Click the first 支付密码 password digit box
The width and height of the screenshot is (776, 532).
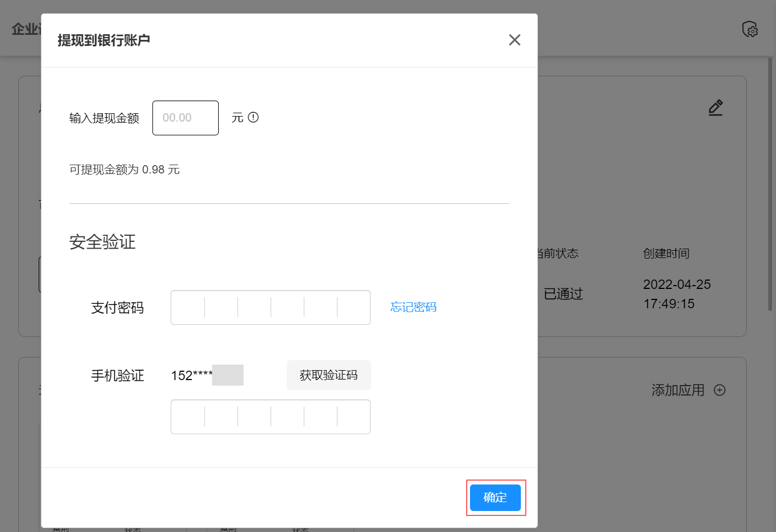pos(188,307)
